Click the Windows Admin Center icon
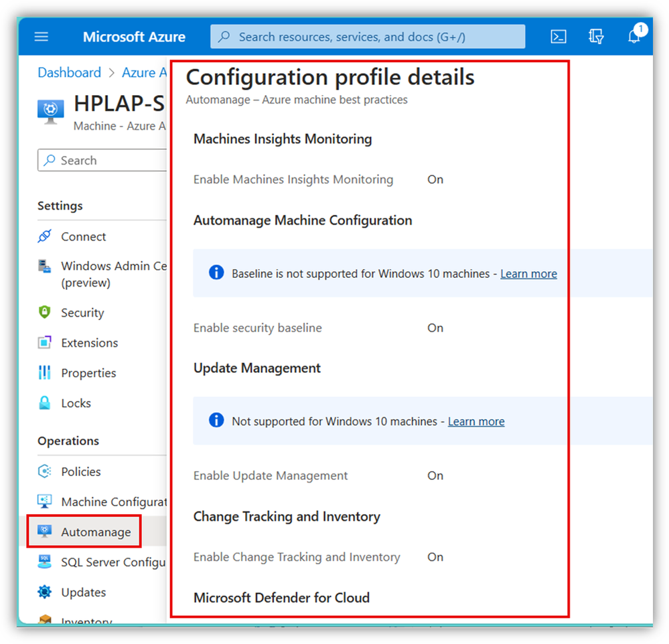This screenshot has height=644, width=669. point(45,266)
